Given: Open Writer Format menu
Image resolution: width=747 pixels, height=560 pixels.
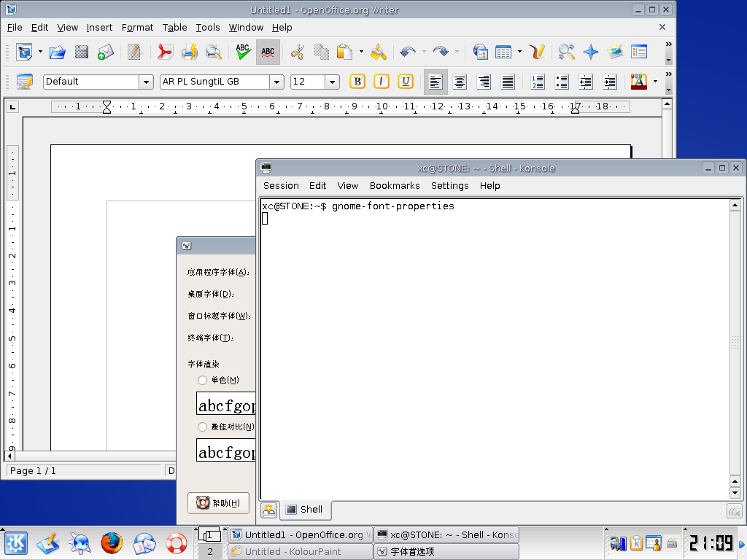Looking at the screenshot, I should tap(137, 28).
